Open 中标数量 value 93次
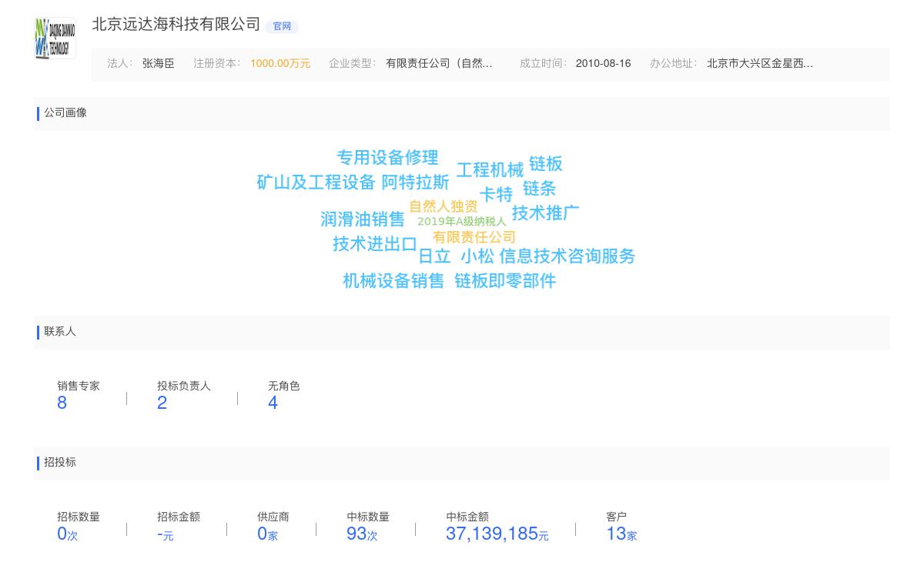 point(362,534)
